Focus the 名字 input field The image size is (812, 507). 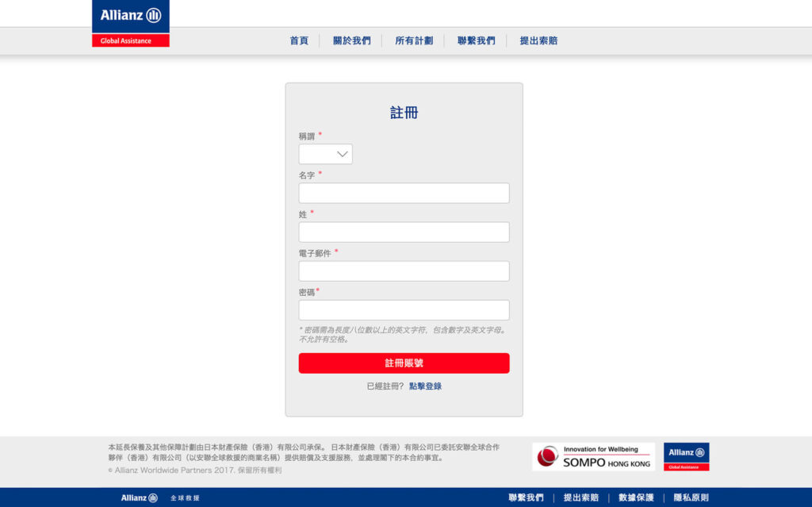pos(404,193)
